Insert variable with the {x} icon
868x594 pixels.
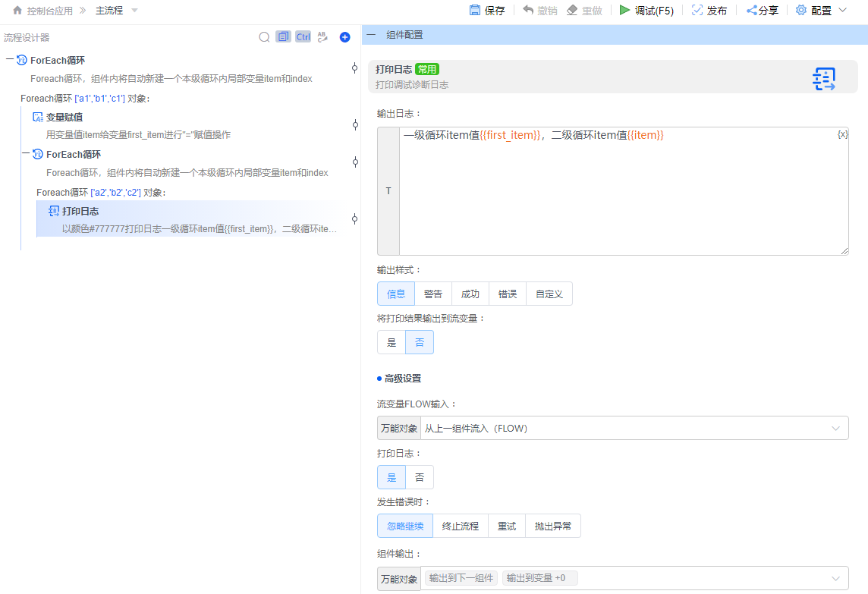coord(842,134)
